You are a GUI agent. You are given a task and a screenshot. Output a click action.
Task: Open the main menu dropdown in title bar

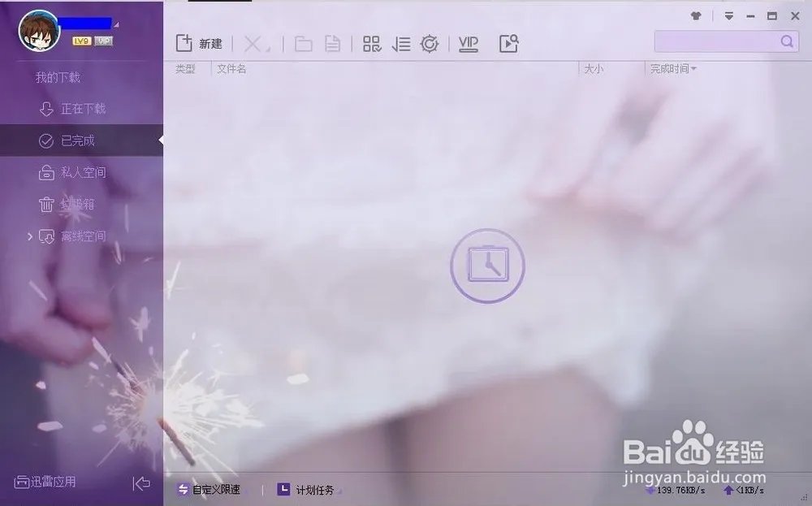pos(729,15)
